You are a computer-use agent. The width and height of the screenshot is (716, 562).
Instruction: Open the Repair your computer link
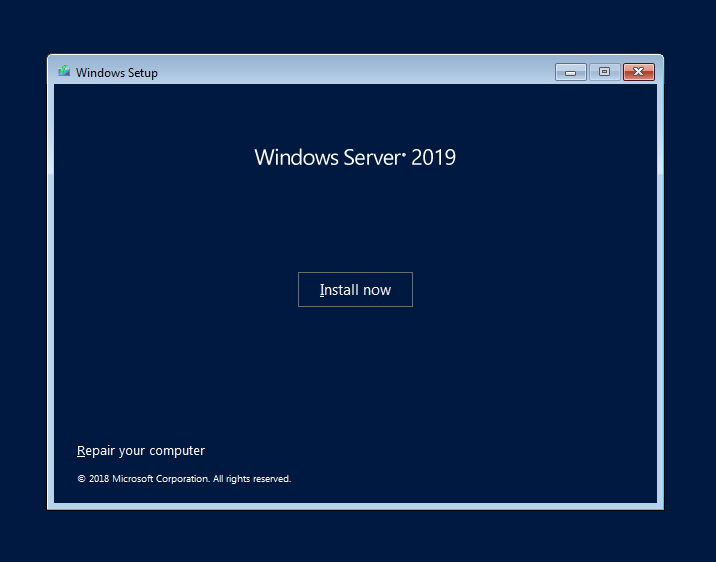tap(141, 451)
